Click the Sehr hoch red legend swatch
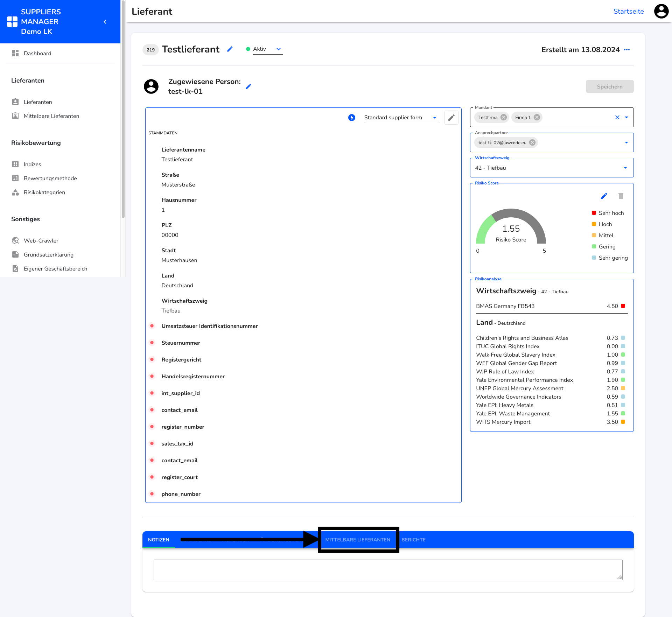 [x=594, y=213]
